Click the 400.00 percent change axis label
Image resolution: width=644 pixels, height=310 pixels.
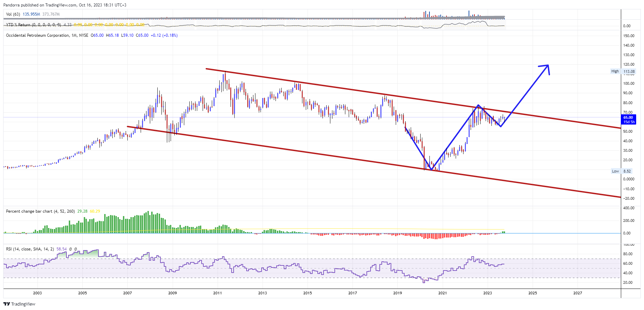(x=629, y=208)
